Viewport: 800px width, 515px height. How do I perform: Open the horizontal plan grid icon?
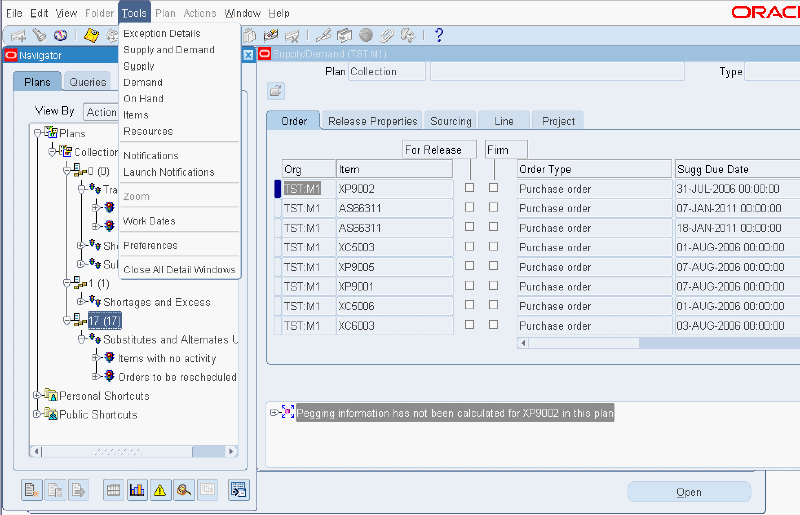pyautogui.click(x=113, y=491)
